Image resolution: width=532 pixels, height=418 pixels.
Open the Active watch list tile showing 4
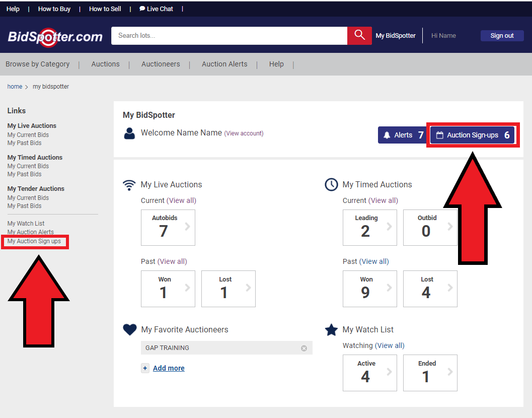click(x=370, y=373)
